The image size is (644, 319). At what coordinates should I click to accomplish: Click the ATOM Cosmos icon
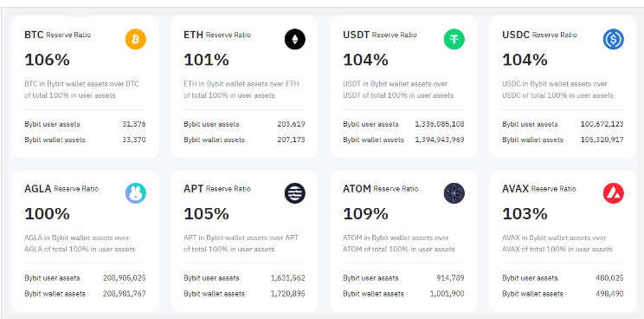454,193
